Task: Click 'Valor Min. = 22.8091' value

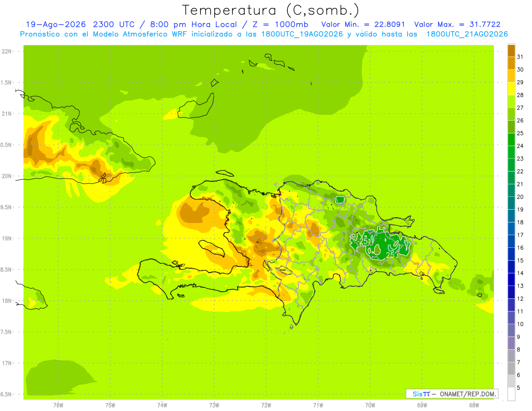Action: pyautogui.click(x=363, y=24)
